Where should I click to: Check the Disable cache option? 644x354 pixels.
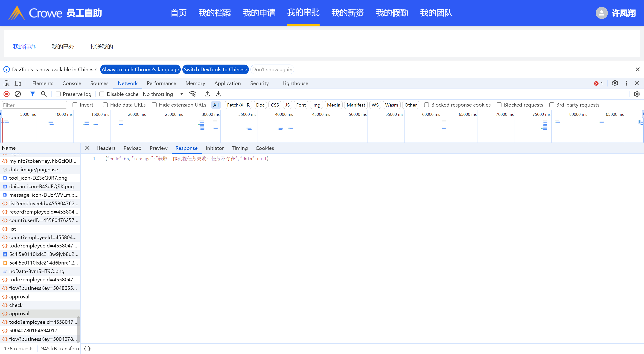click(x=102, y=94)
